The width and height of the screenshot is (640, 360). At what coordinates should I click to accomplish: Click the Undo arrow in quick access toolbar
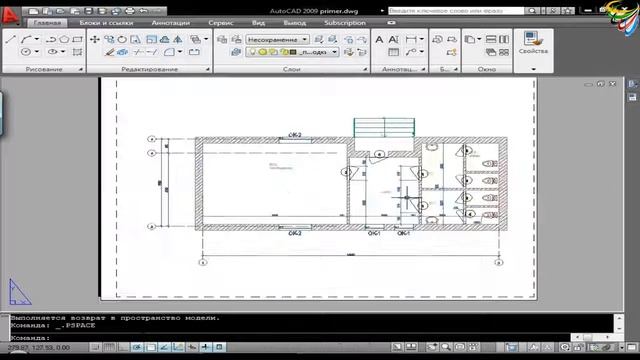(143, 11)
